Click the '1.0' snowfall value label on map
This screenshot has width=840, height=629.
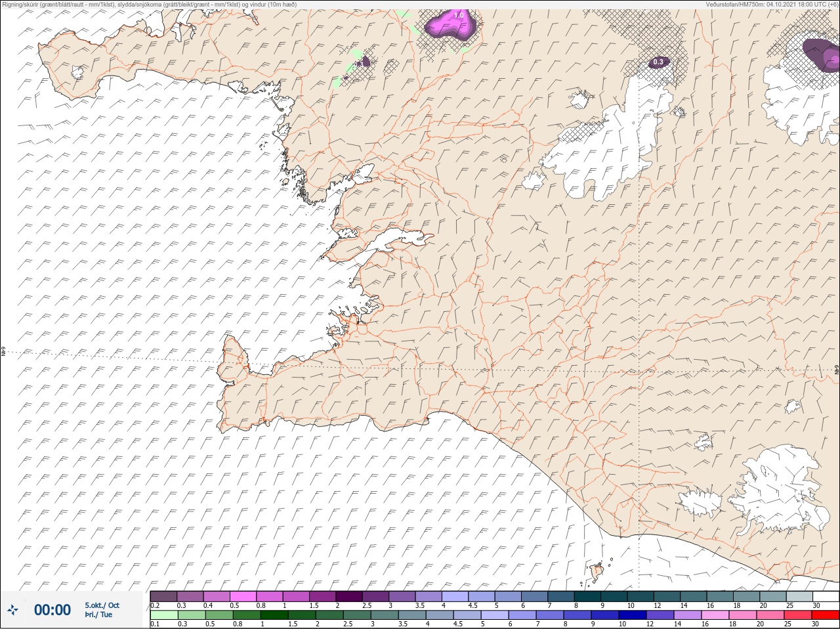[x=459, y=15]
